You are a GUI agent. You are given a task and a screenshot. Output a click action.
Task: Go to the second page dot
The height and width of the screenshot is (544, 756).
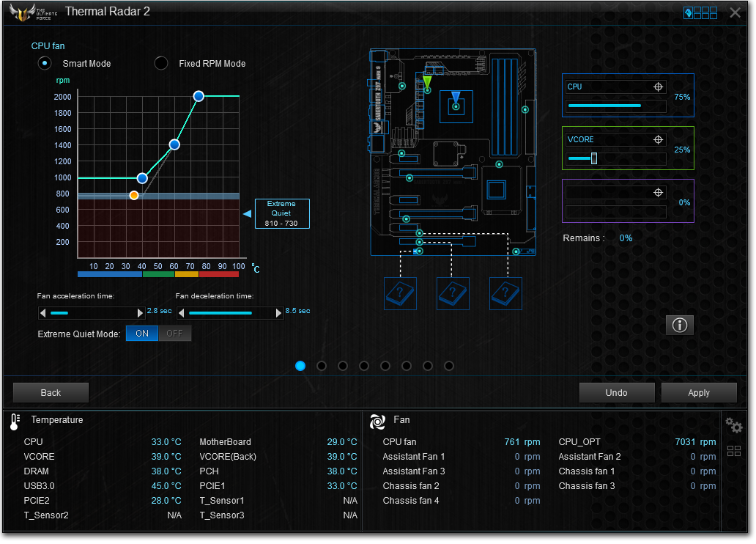point(322,366)
